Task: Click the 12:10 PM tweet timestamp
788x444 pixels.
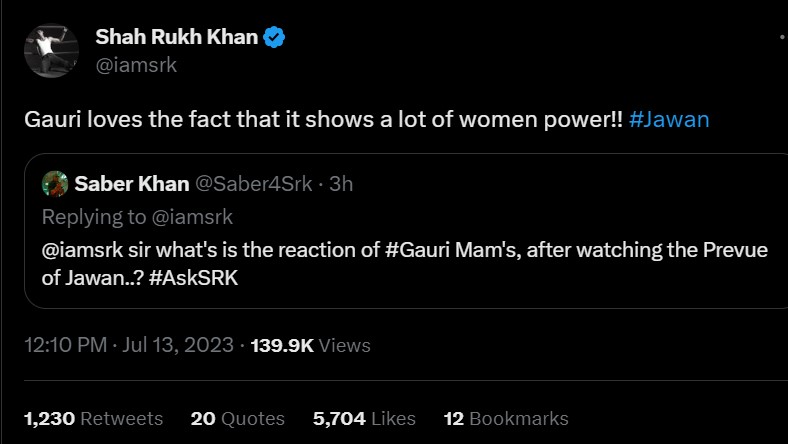Action: 65,345
